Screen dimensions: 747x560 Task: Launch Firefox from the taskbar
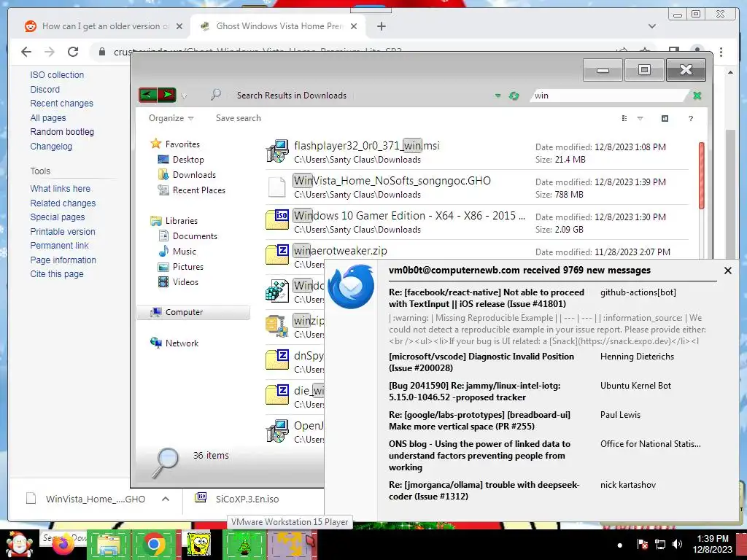click(x=63, y=544)
